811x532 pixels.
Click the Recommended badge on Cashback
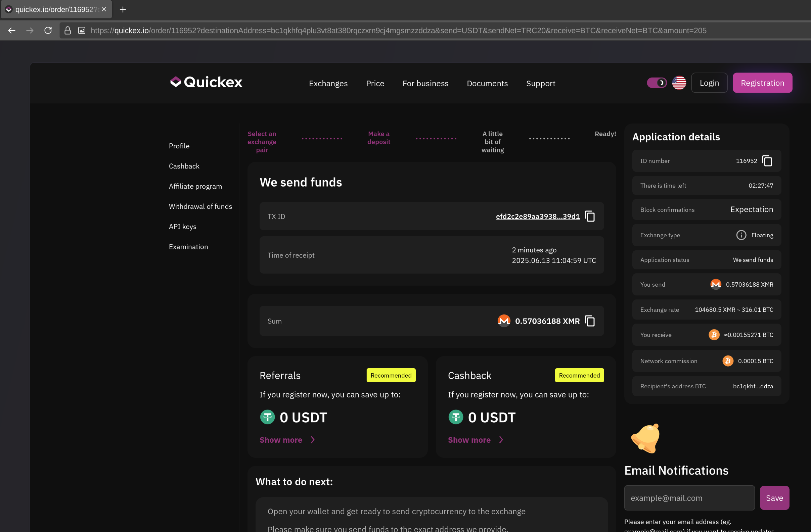coord(579,375)
